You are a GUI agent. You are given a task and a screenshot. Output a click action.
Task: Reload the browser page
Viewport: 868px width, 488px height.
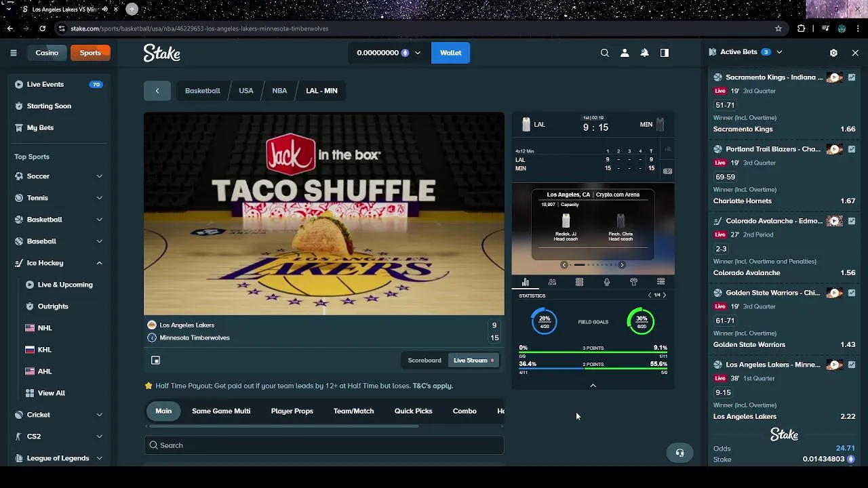tap(42, 28)
